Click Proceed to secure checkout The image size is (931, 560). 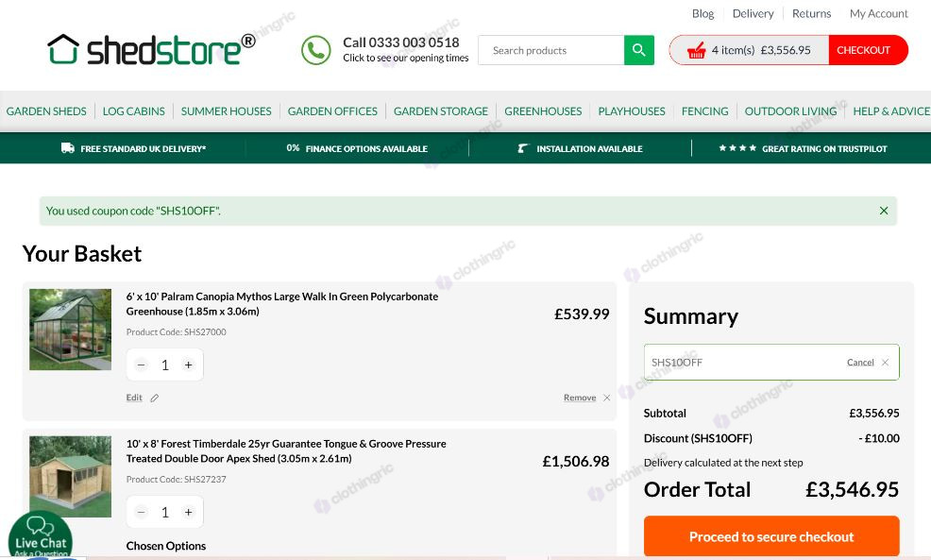pyautogui.click(x=771, y=536)
